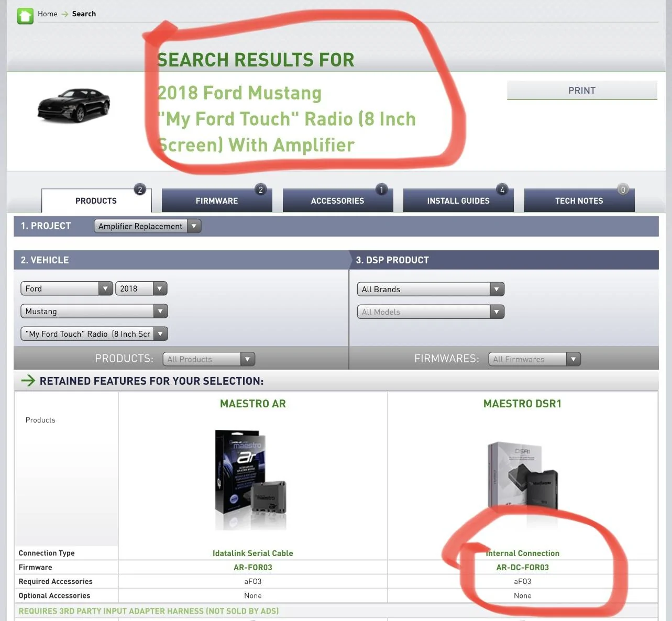Viewport: 672px width, 621px height.
Task: Open the All Brands dropdown
Action: tap(431, 289)
